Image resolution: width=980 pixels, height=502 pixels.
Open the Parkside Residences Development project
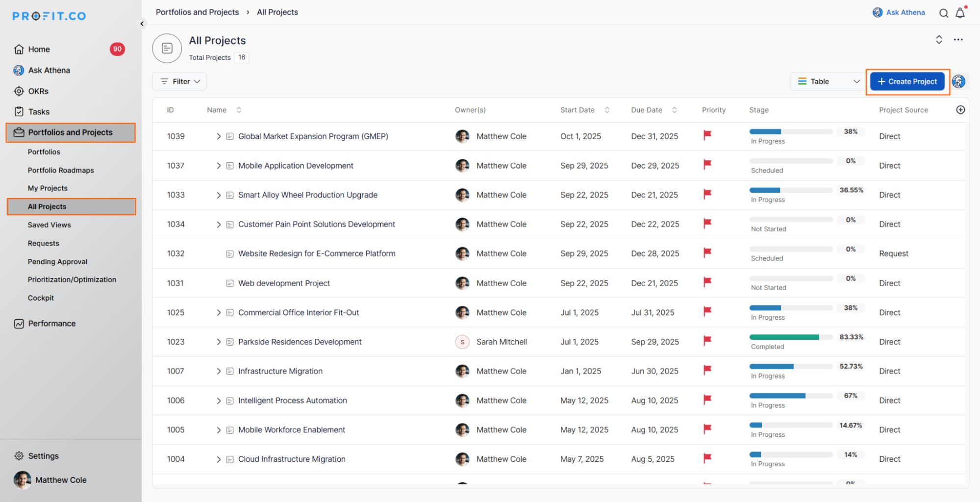300,342
